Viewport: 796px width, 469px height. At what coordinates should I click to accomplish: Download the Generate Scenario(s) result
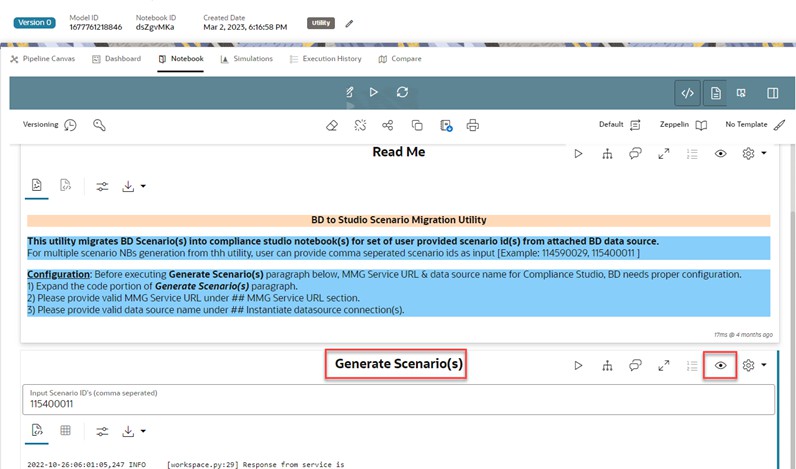(x=128, y=431)
